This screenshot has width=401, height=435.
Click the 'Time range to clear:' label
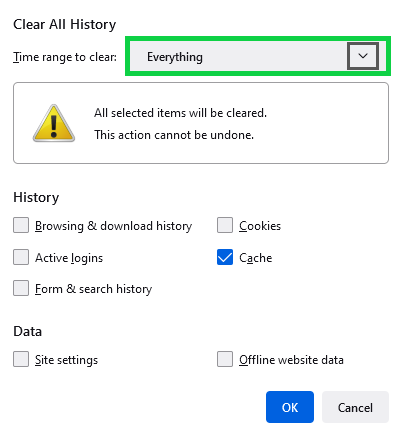pos(65,57)
